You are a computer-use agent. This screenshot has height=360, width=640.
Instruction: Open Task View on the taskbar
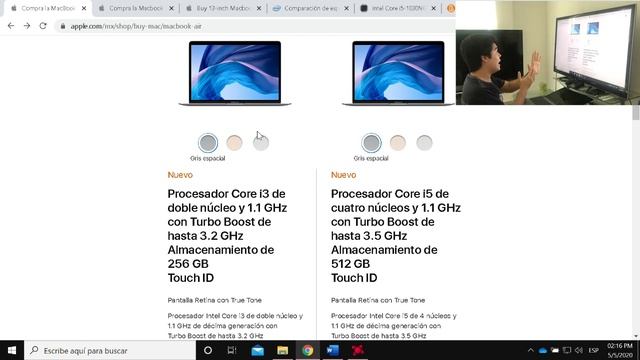(x=232, y=350)
